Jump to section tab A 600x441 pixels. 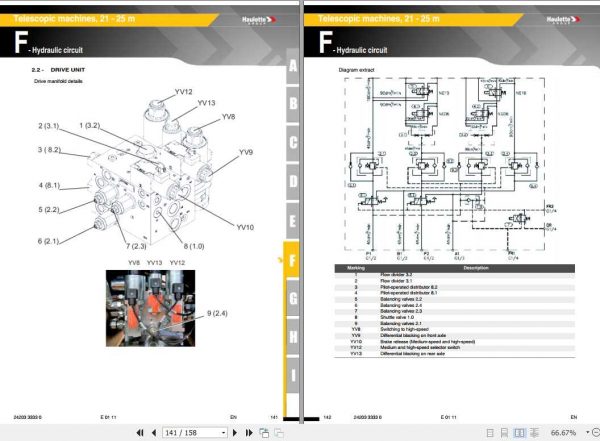[293, 66]
